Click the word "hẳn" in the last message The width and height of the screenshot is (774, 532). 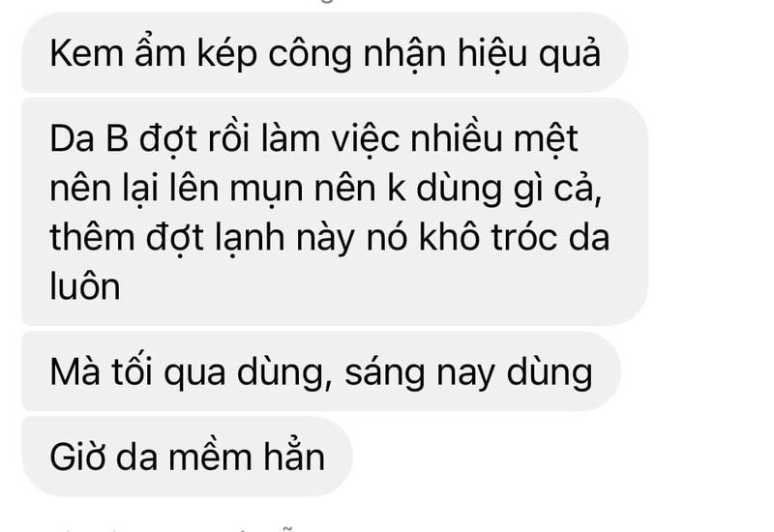[x=294, y=455]
